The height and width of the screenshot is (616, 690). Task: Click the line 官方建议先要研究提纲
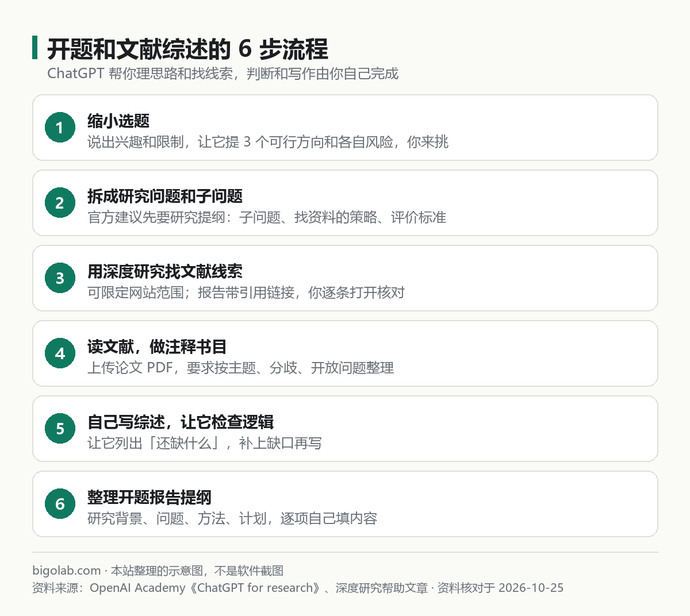click(267, 217)
